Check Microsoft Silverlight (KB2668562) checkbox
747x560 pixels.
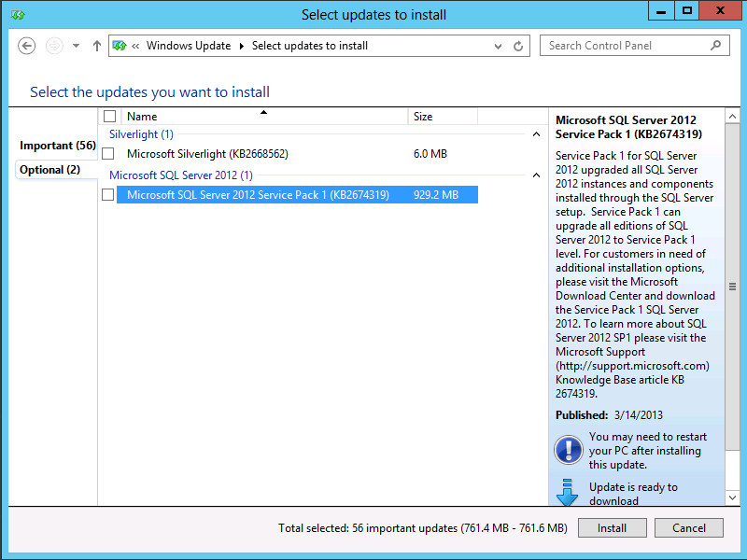[108, 154]
